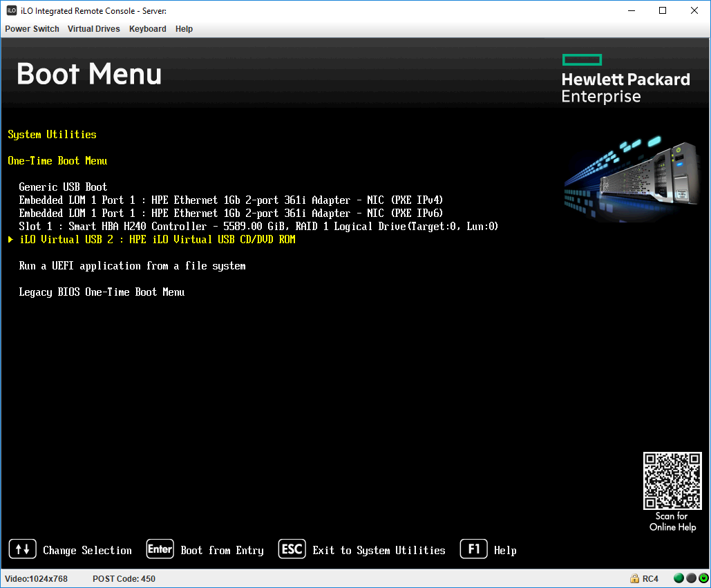Screen dimensions: 711x588
Task: Open the Keyboard menu
Action: [147, 28]
